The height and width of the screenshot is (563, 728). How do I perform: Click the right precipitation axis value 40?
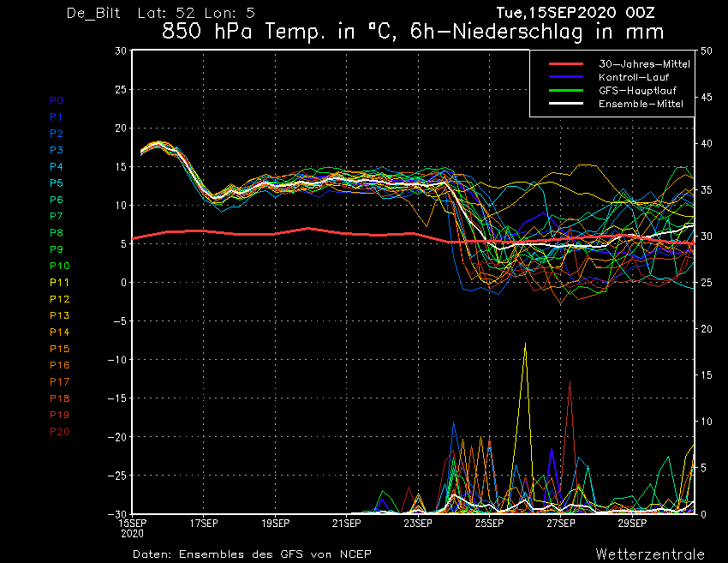pyautogui.click(x=707, y=144)
